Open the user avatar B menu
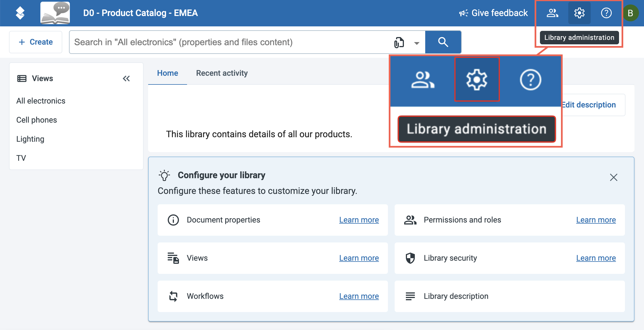Screen dimensions: 644x330 tap(630, 13)
